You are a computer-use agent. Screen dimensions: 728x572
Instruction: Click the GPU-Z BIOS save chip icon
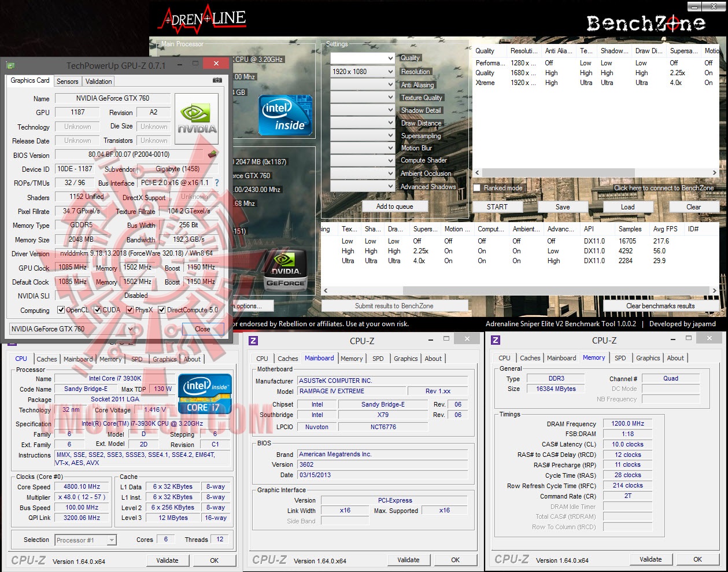tap(212, 154)
